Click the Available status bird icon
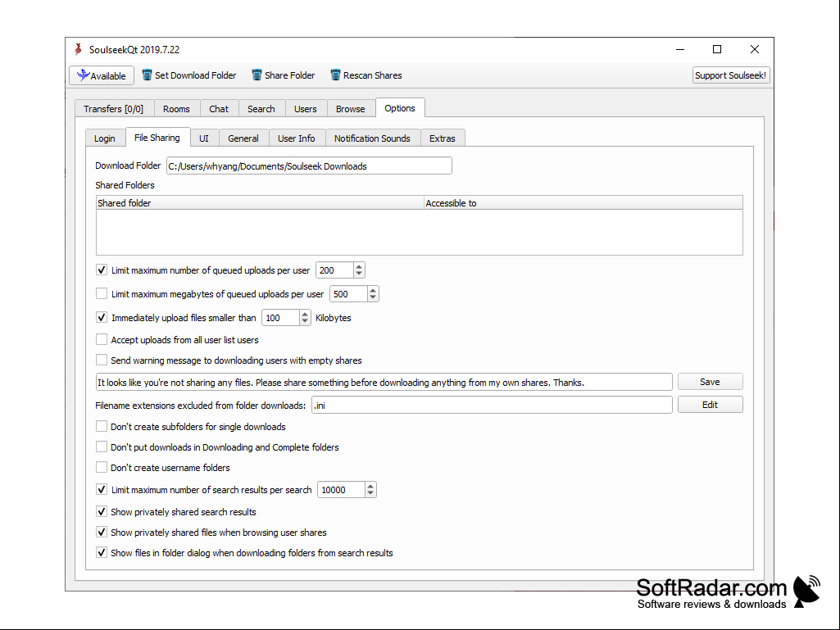The image size is (840, 630). pos(83,75)
